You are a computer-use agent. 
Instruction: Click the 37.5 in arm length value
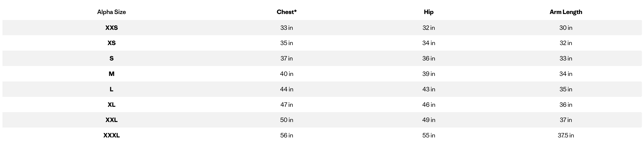pyautogui.click(x=566, y=135)
